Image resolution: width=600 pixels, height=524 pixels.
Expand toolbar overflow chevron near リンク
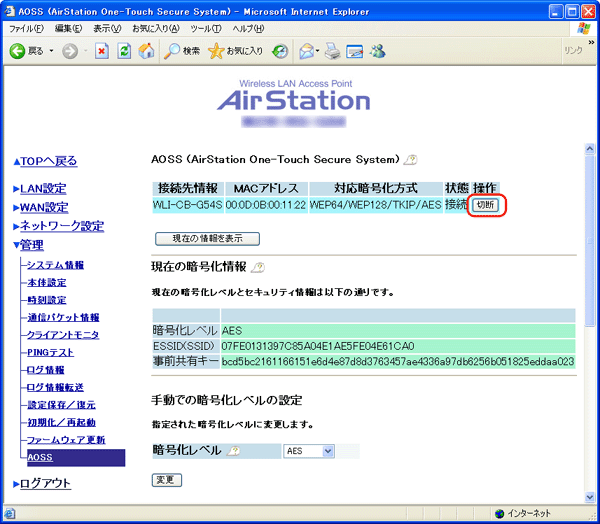[591, 42]
